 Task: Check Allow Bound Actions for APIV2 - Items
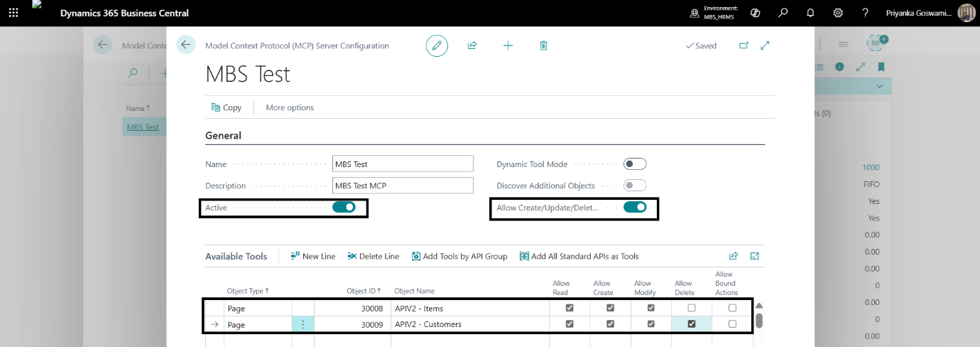732,308
